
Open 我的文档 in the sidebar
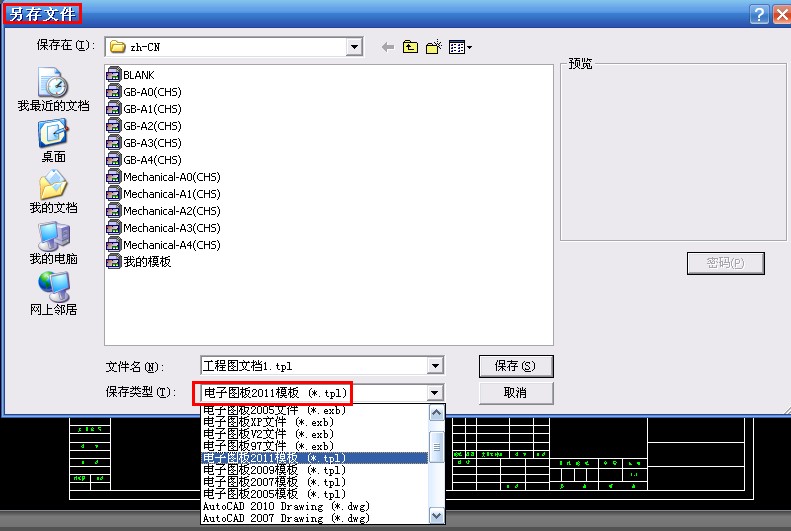pyautogui.click(x=53, y=192)
